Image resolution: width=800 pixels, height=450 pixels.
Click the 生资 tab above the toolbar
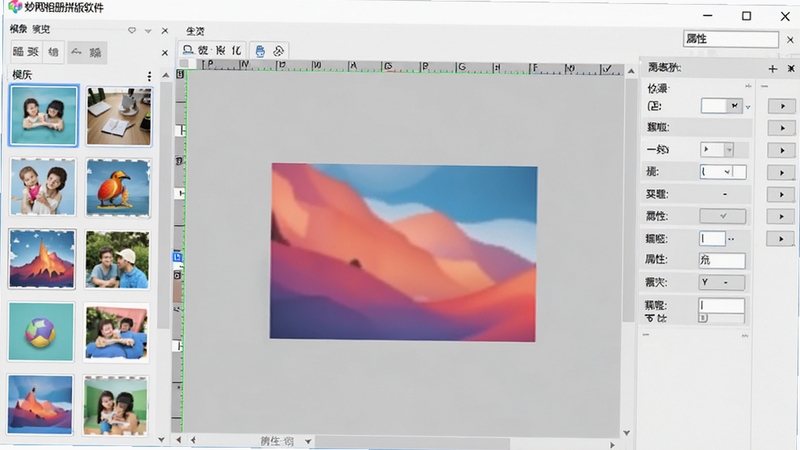195,31
